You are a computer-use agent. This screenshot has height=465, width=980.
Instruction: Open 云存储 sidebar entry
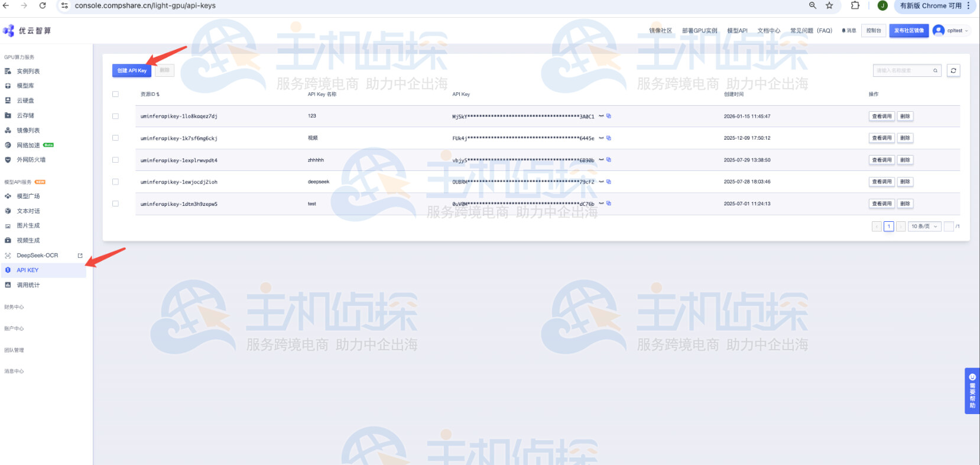point(25,115)
